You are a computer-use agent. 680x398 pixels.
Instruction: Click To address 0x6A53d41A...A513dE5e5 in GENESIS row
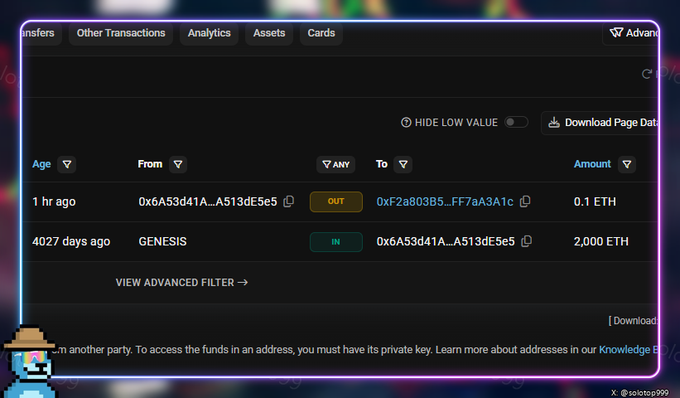[445, 241]
